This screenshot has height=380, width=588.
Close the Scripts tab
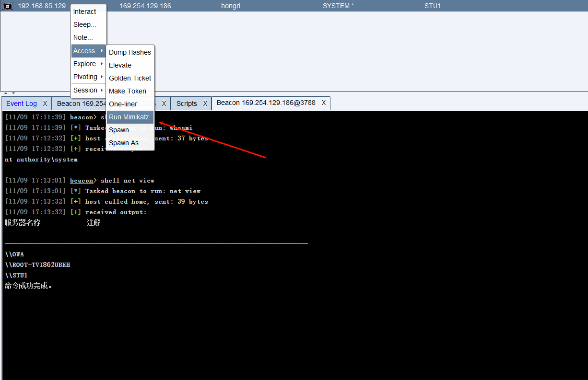click(205, 104)
